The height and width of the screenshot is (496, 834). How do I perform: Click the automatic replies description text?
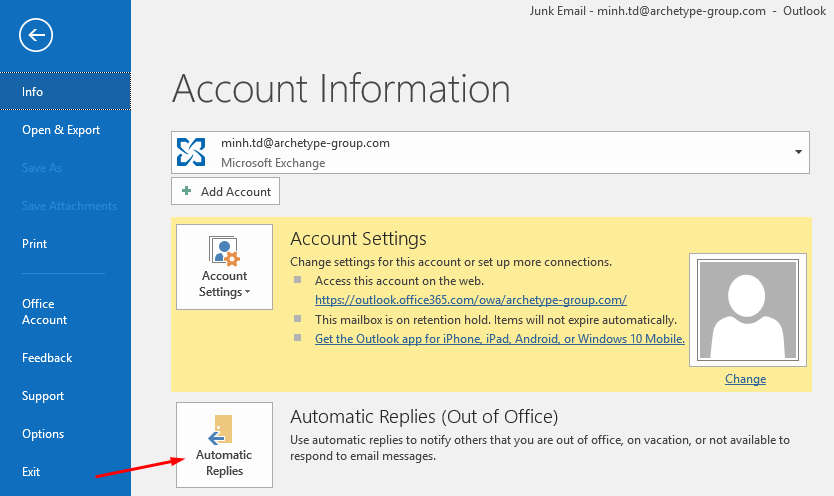coord(540,448)
